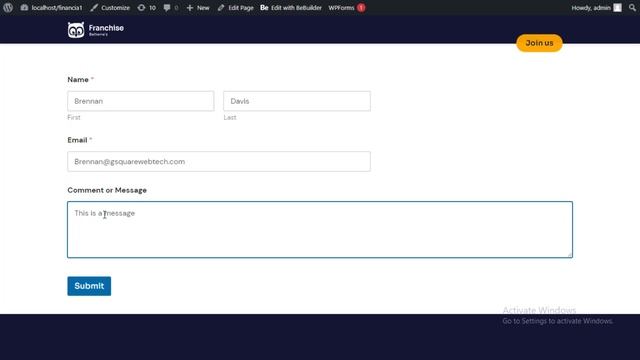Select the Comment or Message label

107,190
